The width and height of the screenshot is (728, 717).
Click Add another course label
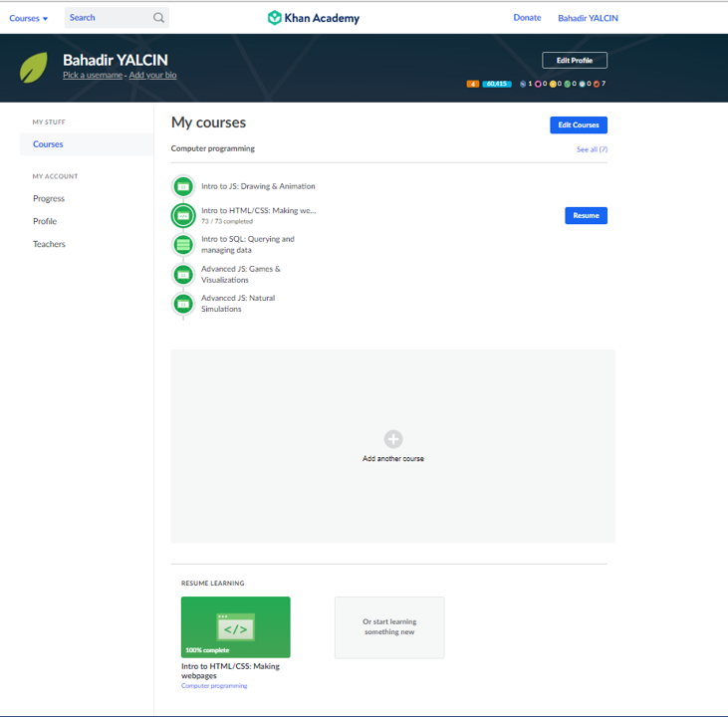393,459
